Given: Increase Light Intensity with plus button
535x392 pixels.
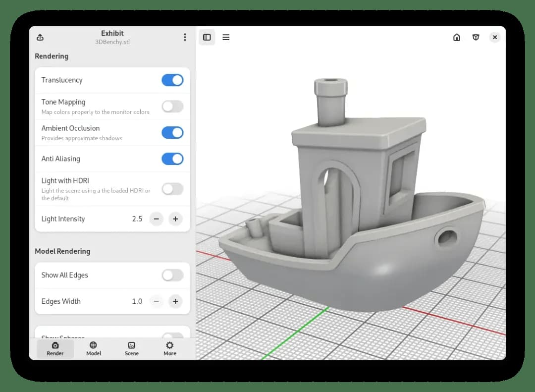Looking at the screenshot, I should pos(175,219).
